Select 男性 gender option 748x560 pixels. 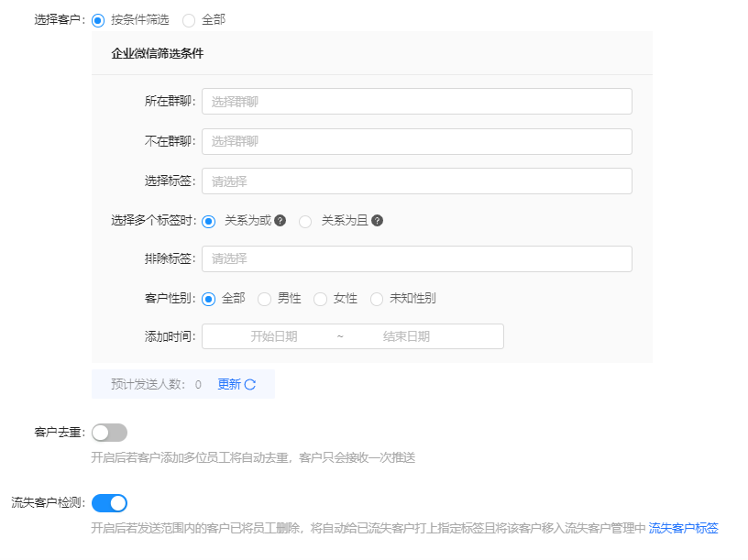(264, 299)
